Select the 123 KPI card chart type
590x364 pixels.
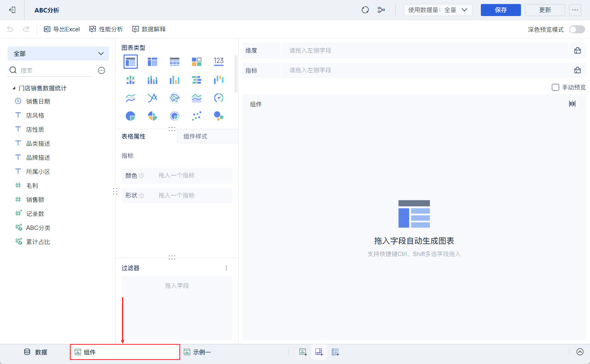coord(219,62)
